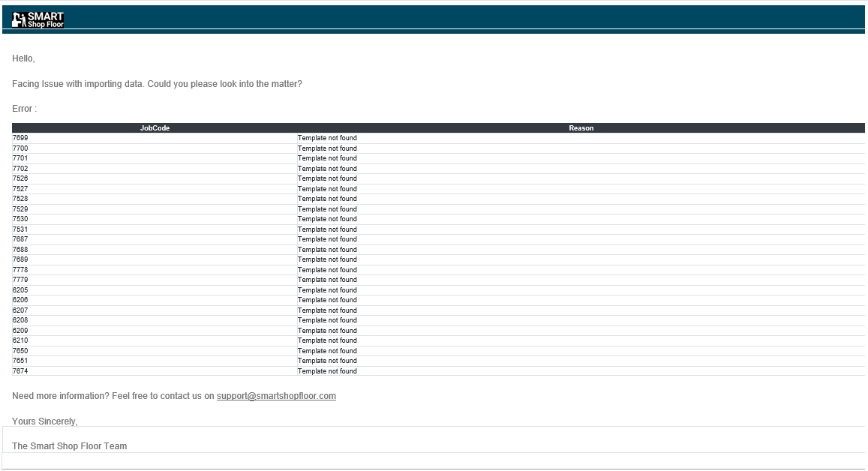Click job code 7687 cell
This screenshot has height=471, width=868.
[20, 239]
